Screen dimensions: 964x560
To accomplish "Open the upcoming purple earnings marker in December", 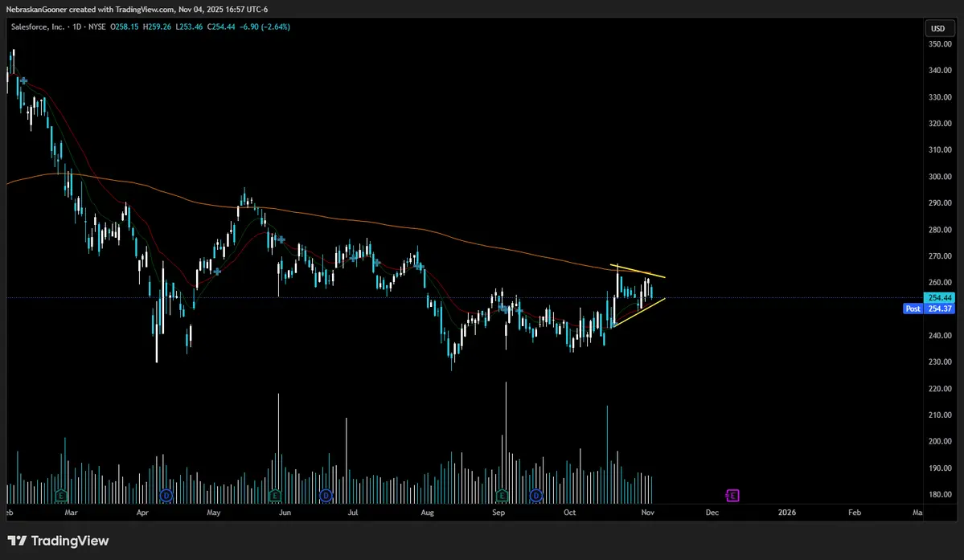I will [x=732, y=495].
